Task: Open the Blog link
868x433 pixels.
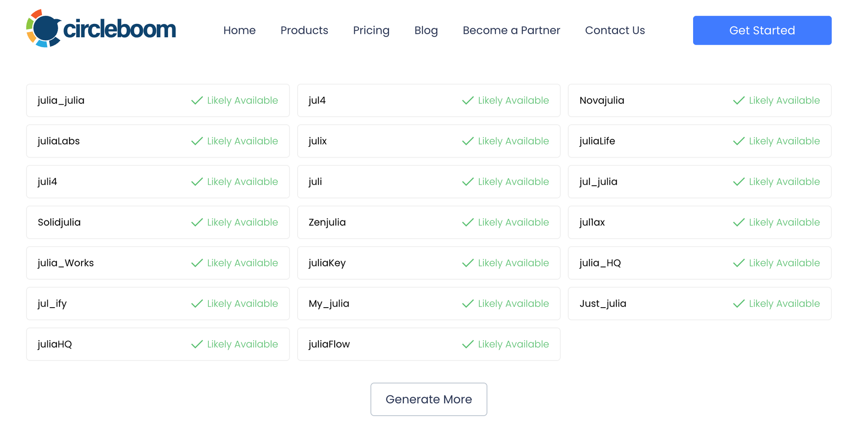Action: click(426, 30)
